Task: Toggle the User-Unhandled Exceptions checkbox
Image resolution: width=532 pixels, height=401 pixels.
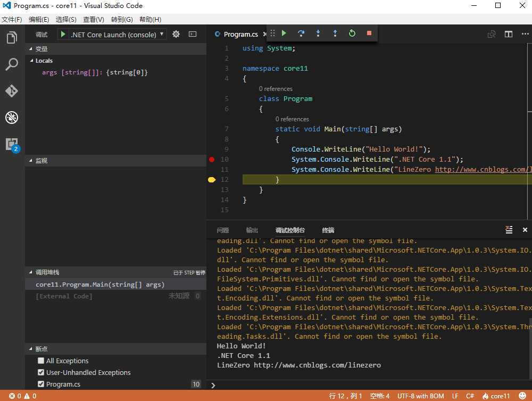Action: tap(41, 372)
